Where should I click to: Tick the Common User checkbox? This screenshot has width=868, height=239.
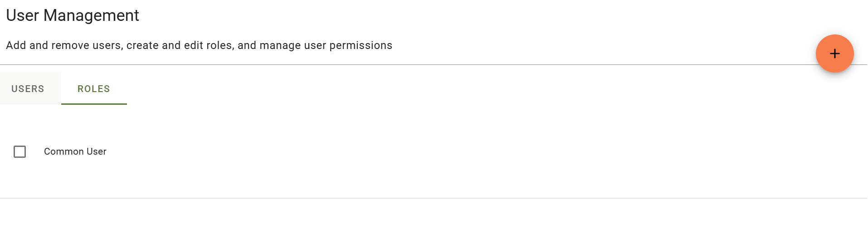(20, 151)
